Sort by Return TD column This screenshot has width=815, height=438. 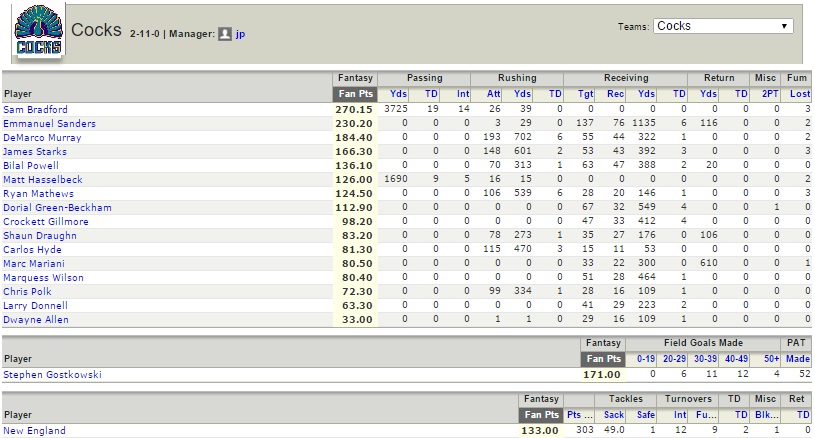point(741,94)
